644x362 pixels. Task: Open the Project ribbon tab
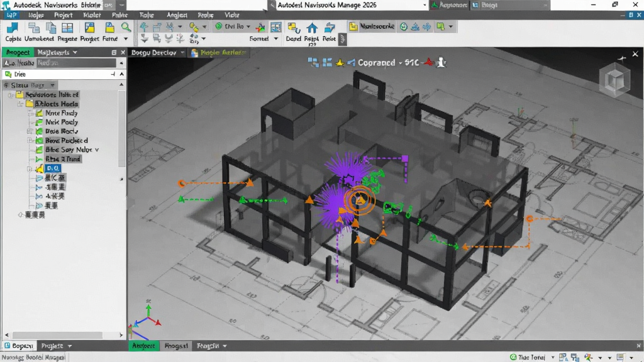coord(64,15)
